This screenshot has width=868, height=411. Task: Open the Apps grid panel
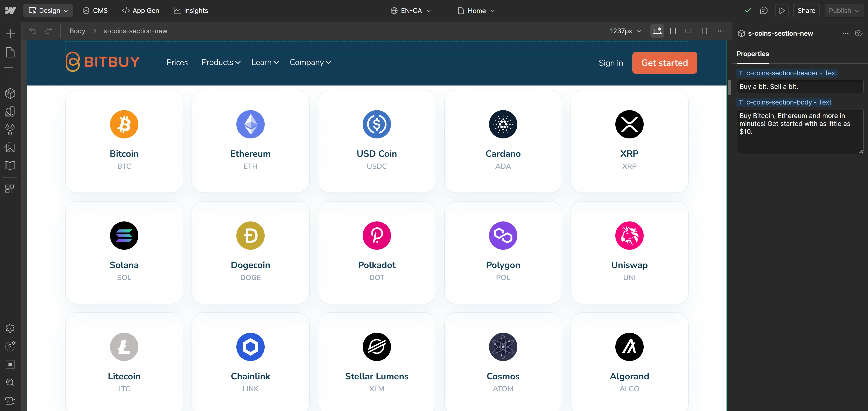(10, 189)
